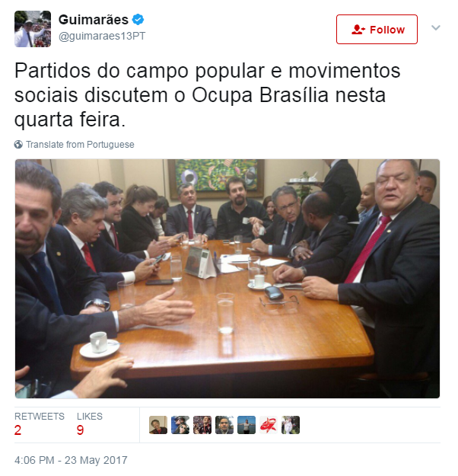View the 2 retweets list
The width and height of the screenshot is (458, 476).
pyautogui.click(x=40, y=424)
